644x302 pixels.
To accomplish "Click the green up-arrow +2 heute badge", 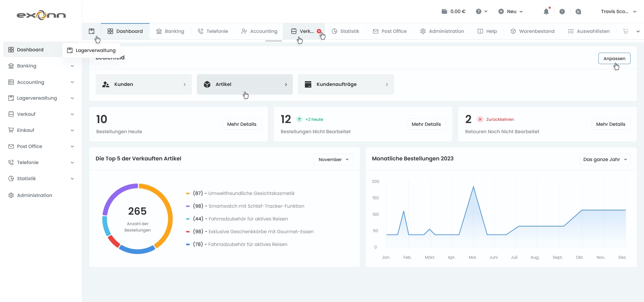I will [299, 119].
